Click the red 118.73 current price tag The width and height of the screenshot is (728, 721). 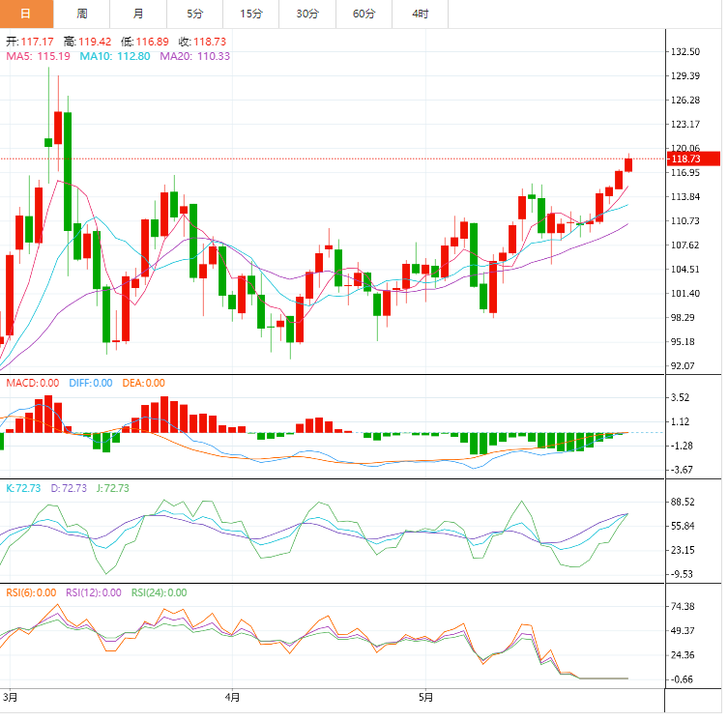tap(693, 159)
